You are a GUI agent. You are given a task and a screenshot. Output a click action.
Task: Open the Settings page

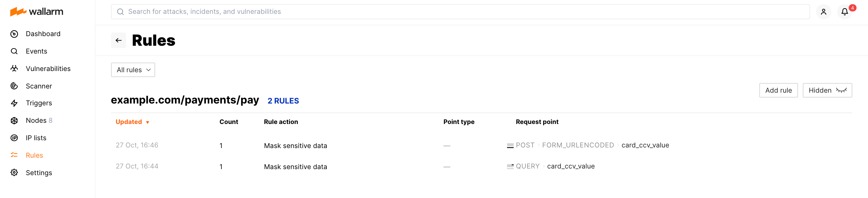(39, 173)
